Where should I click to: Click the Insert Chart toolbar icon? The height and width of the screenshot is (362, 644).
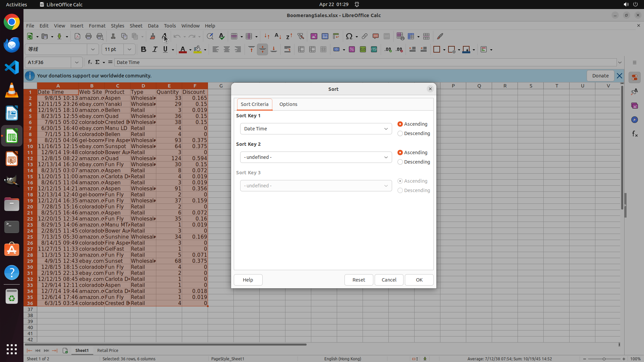tap(325, 36)
